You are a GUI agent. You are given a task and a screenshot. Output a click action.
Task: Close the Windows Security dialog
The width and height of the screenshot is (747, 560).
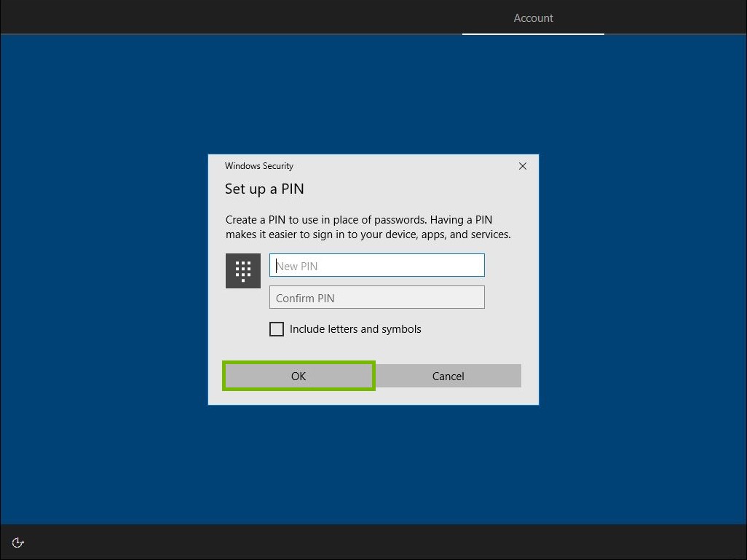point(523,166)
